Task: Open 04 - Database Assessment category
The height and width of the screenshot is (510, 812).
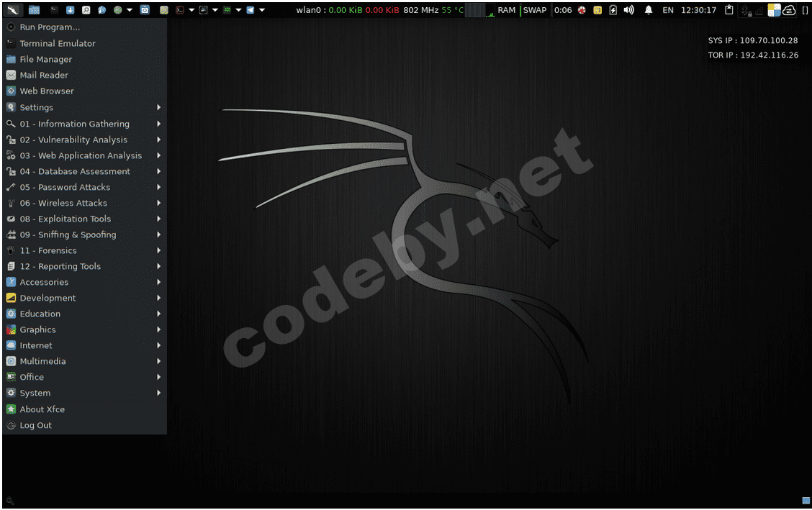Action: pos(84,171)
